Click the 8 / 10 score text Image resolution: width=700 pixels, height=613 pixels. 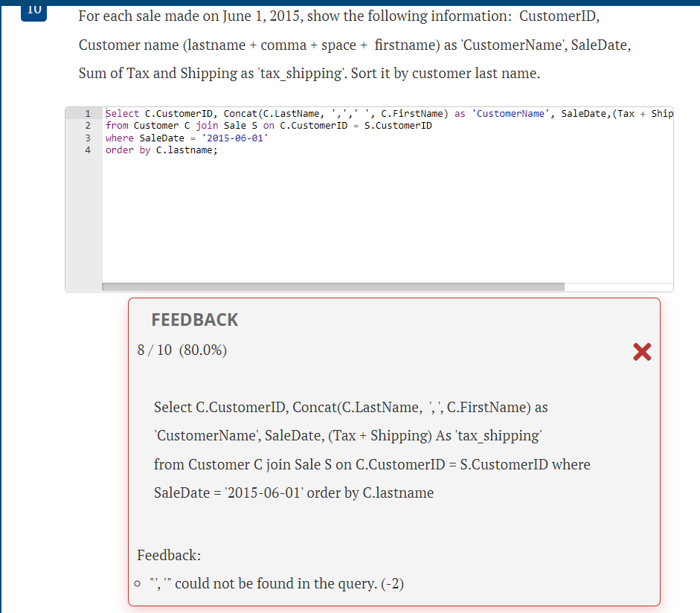(170, 350)
